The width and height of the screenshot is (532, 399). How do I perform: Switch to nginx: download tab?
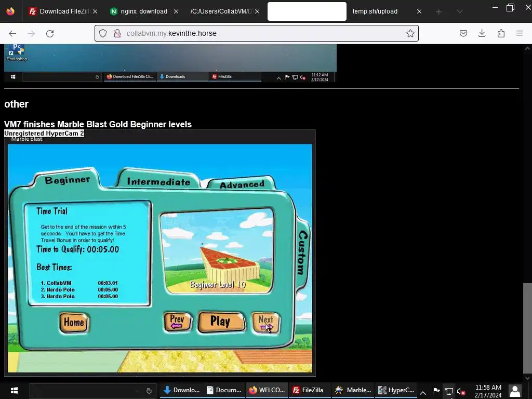coord(144,11)
